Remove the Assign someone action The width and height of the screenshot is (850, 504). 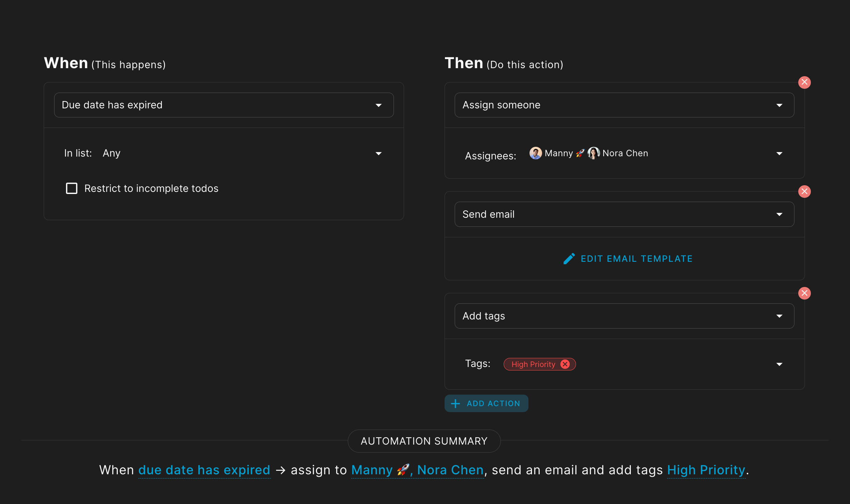pos(804,82)
